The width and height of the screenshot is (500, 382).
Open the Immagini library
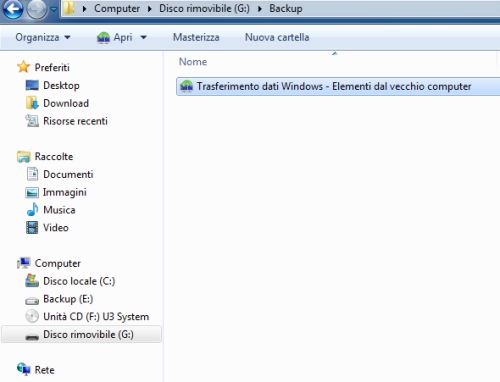pyautogui.click(x=65, y=192)
